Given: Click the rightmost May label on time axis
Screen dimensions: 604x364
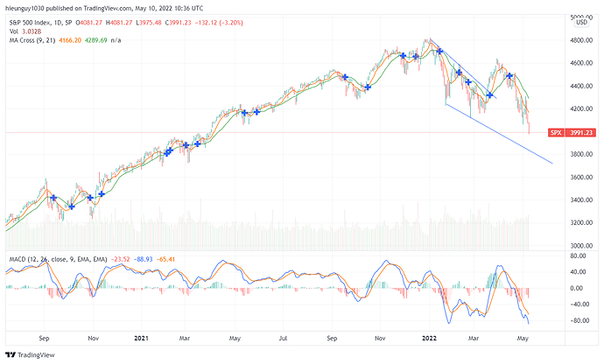Looking at the screenshot, I should 523,339.
